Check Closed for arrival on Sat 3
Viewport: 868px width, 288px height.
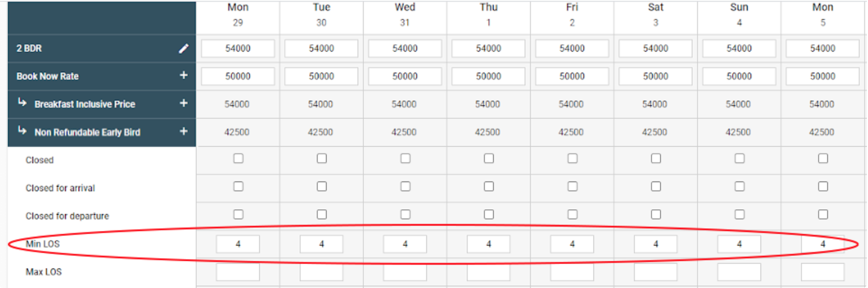pos(656,186)
